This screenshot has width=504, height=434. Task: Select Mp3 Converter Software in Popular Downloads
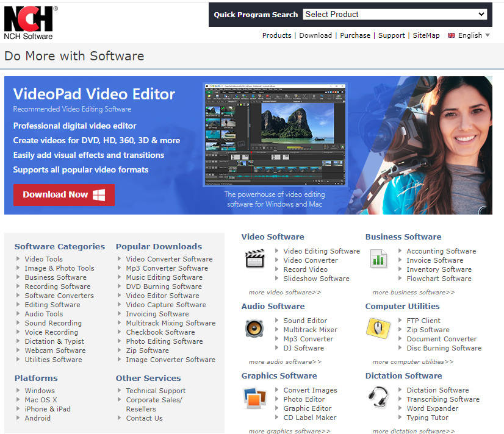coord(167,268)
